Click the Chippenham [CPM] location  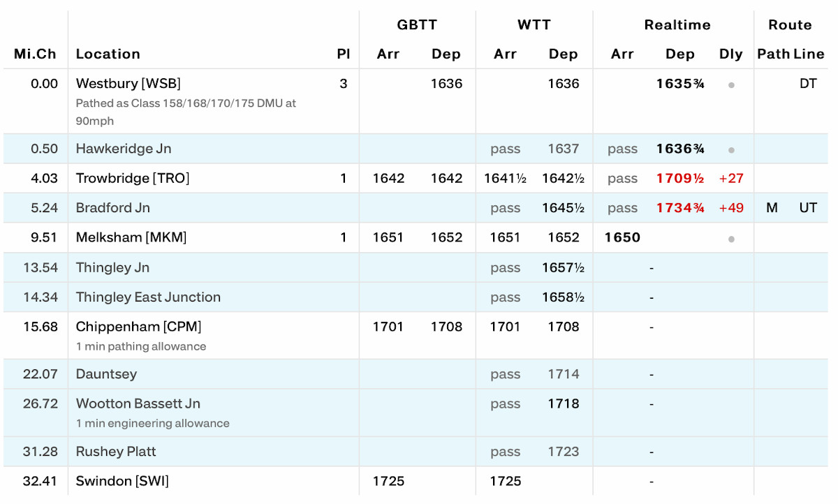(138, 327)
